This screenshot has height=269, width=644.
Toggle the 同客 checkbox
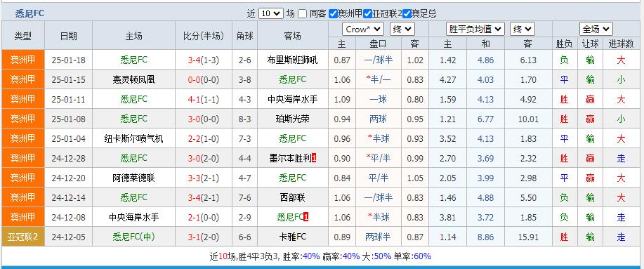pyautogui.click(x=302, y=13)
